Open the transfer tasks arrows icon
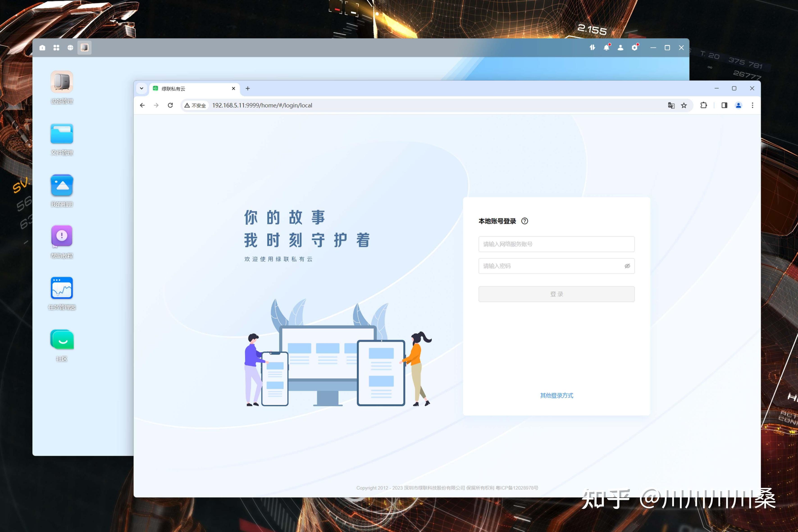The image size is (798, 532). (592, 48)
